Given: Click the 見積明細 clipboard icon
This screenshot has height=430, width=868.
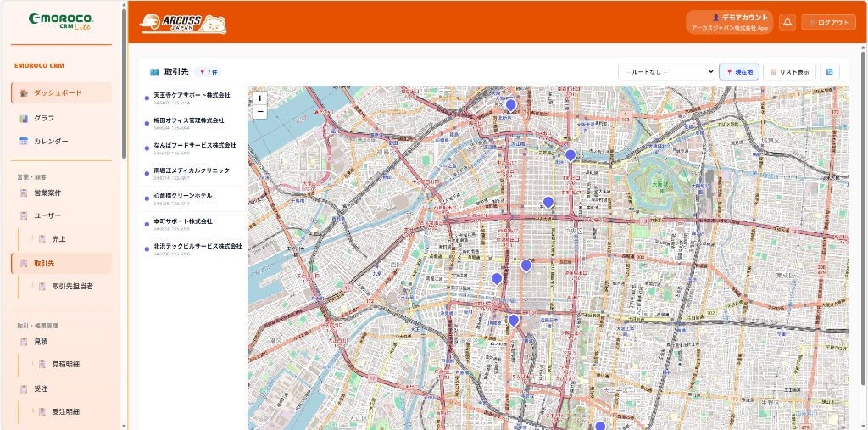Looking at the screenshot, I should 42,365.
